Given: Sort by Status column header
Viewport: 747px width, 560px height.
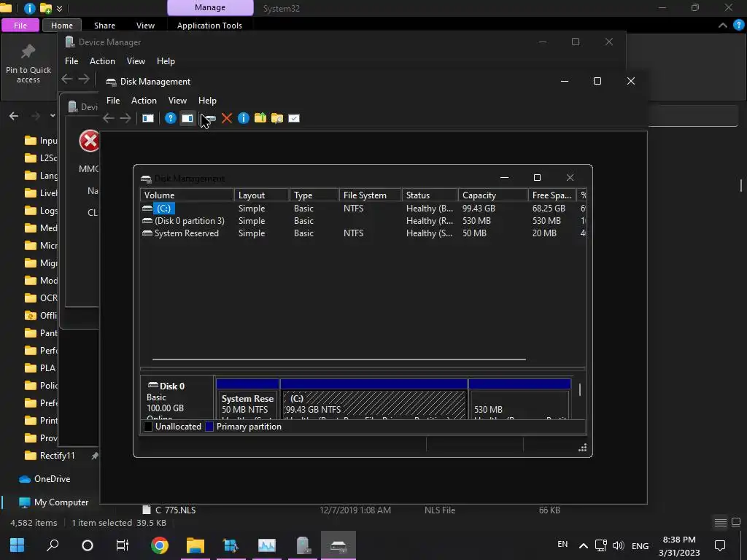Looking at the screenshot, I should click(430, 195).
